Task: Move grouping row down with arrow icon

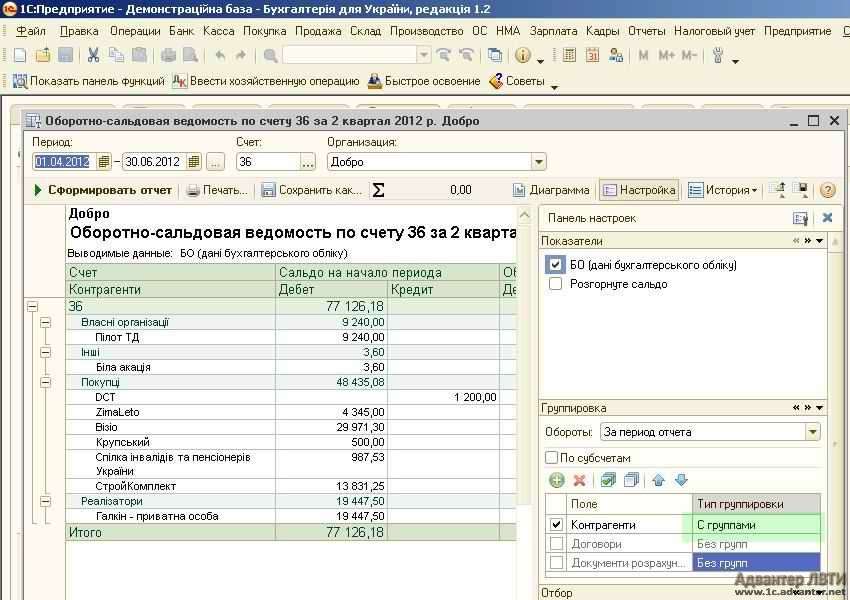Action: click(x=681, y=480)
